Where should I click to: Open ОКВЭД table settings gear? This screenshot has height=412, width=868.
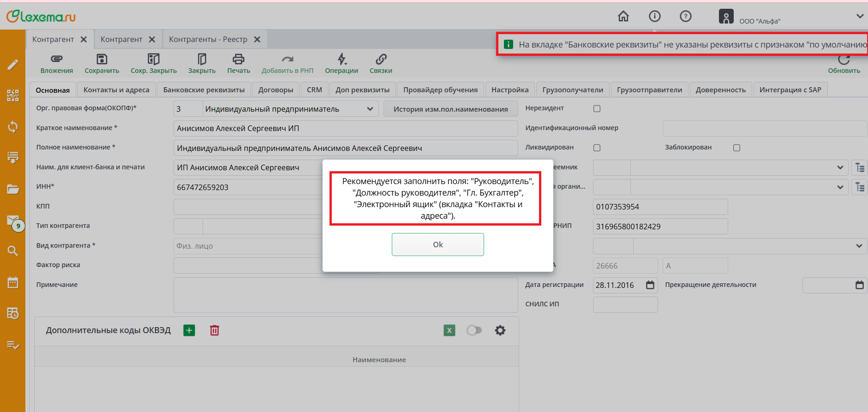500,330
